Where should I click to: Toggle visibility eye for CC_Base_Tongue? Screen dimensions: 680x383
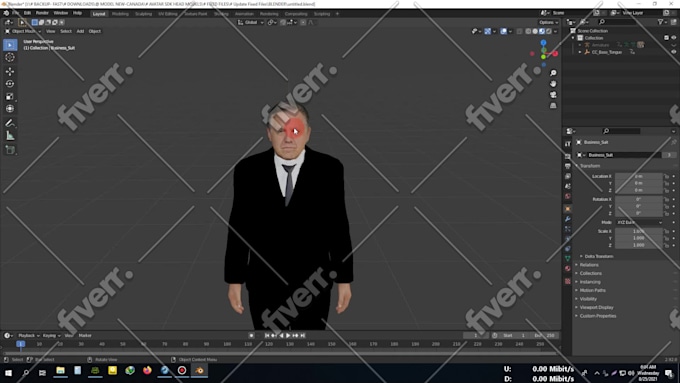coord(673,52)
